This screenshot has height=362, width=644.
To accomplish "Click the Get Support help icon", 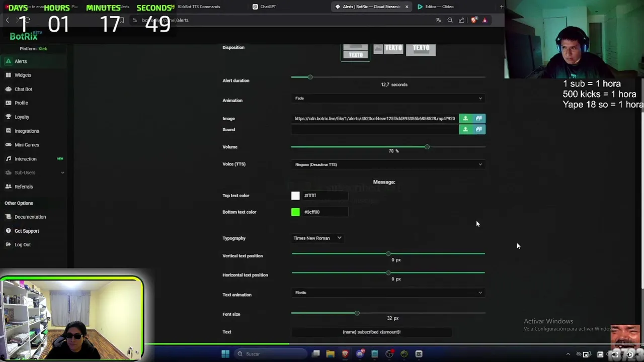I will pyautogui.click(x=8, y=231).
